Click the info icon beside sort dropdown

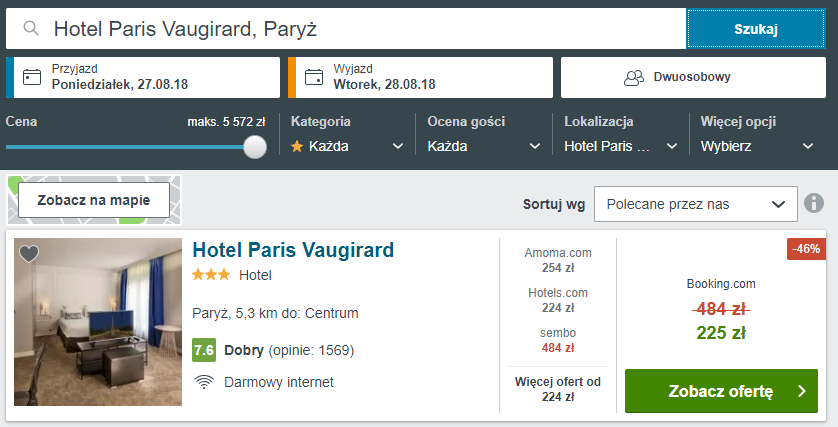click(814, 203)
